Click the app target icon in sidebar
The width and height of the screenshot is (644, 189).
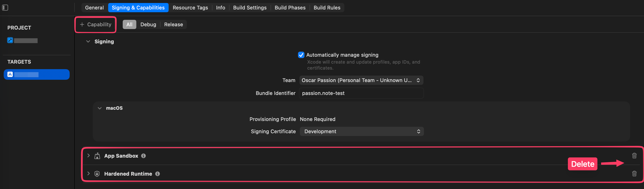[10, 74]
